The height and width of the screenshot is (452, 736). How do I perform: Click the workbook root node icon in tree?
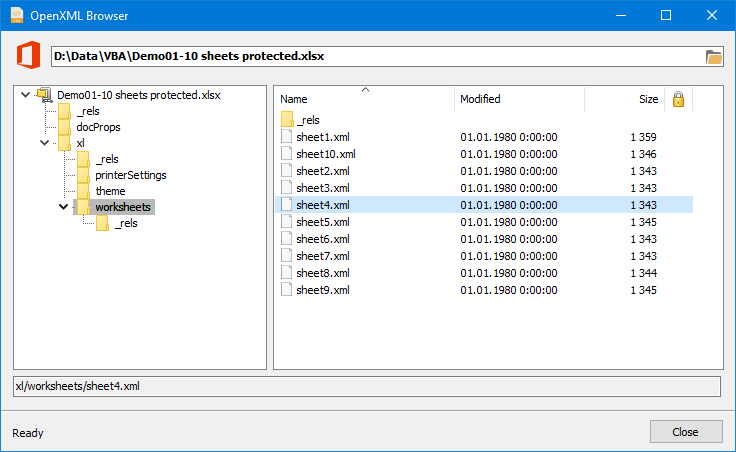(45, 95)
